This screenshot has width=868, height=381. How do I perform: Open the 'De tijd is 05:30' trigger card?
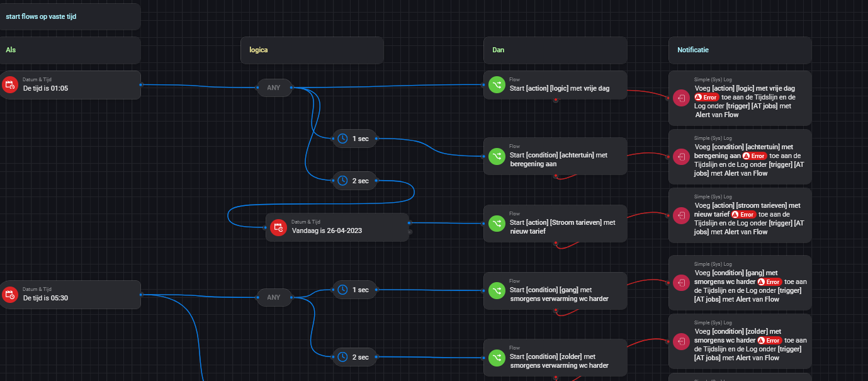pyautogui.click(x=70, y=295)
